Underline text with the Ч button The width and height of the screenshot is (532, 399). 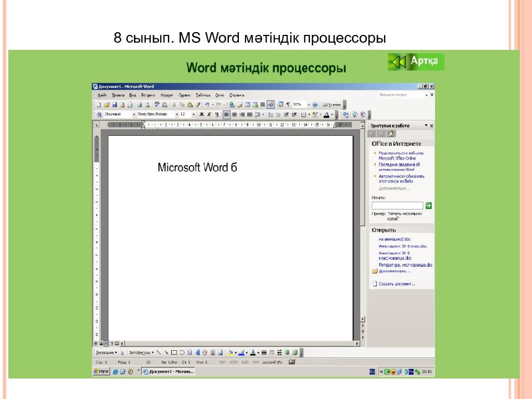pos(217,115)
